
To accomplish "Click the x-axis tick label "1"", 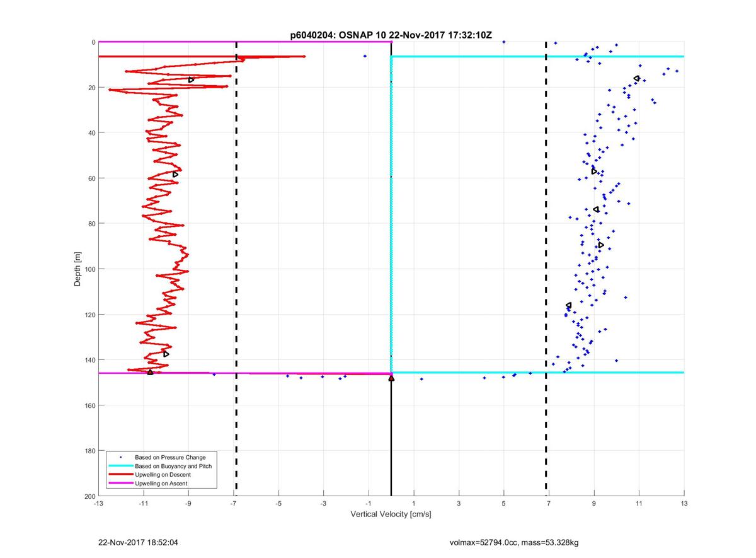I will pyautogui.click(x=414, y=503).
